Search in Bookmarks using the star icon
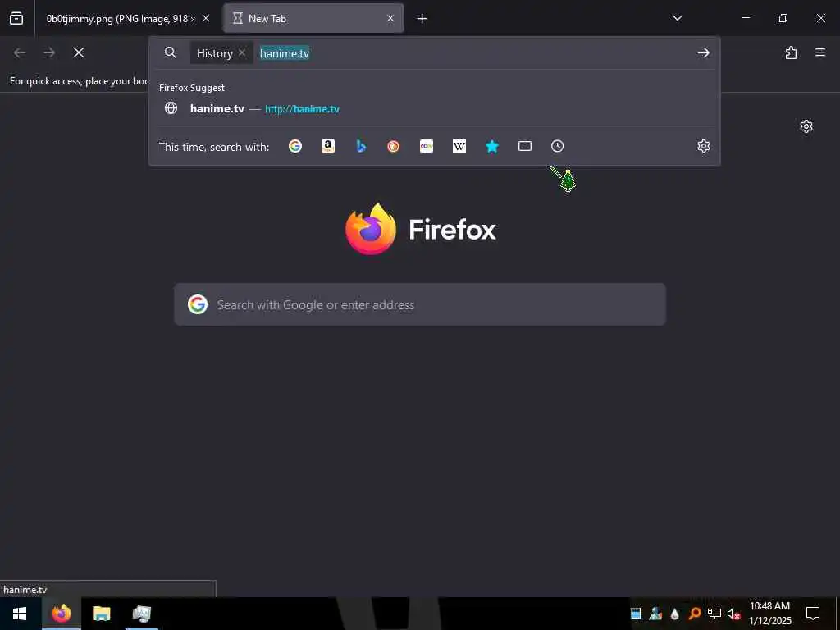 492,146
